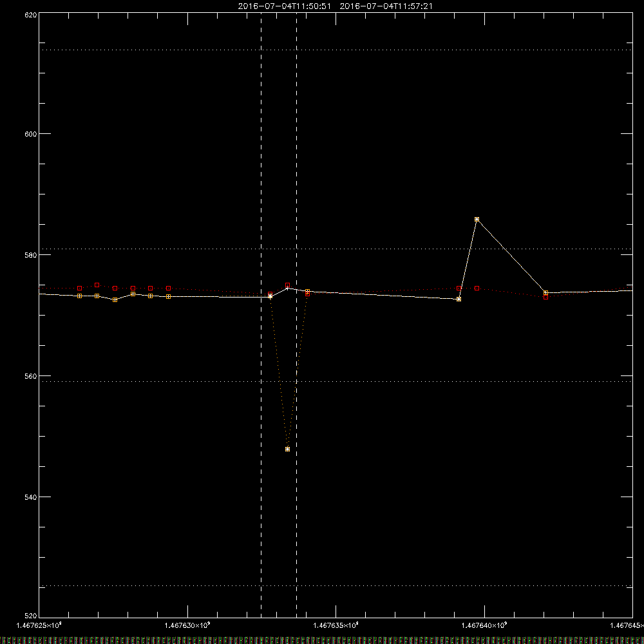Select the 560 y-axis label

(x=31, y=376)
